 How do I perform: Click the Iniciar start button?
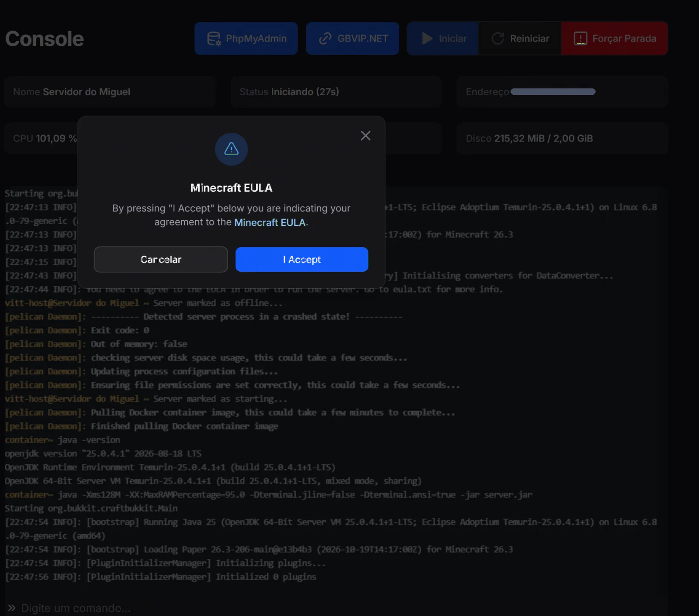click(443, 38)
